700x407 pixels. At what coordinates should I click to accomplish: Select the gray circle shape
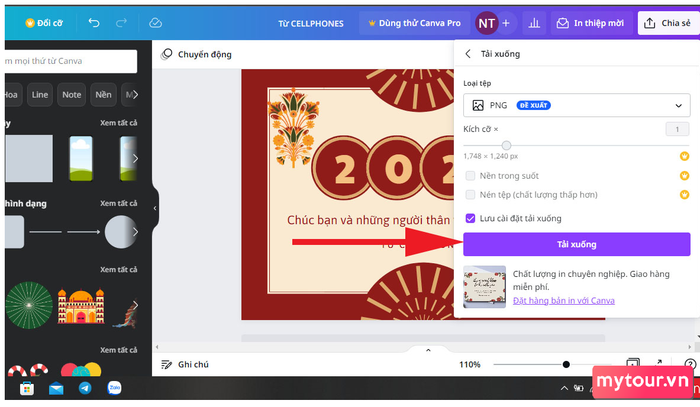click(x=120, y=232)
